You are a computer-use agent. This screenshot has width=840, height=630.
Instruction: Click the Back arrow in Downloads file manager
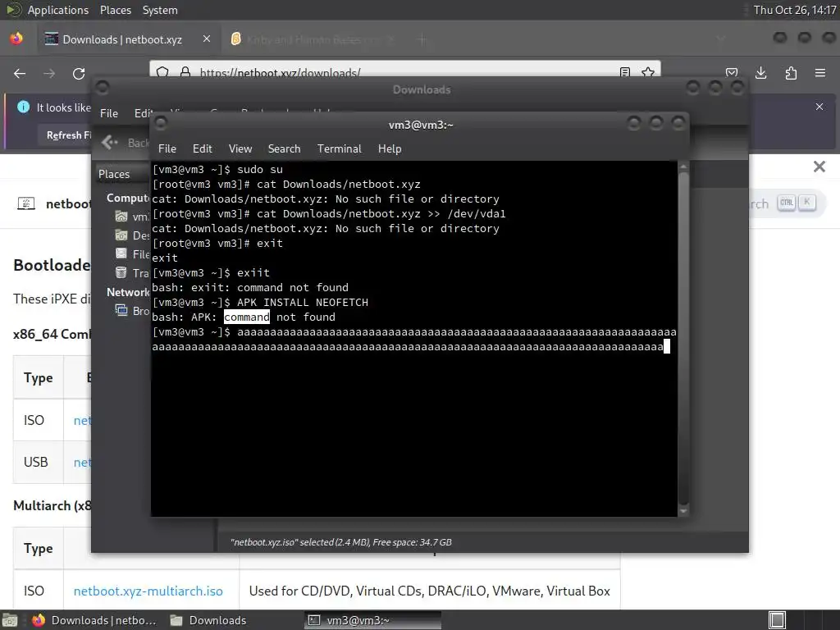[110, 142]
